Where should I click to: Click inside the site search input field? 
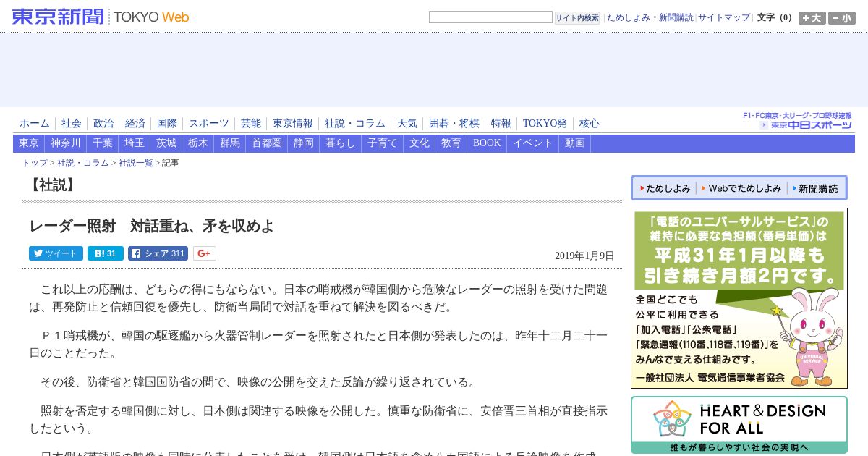(490, 17)
